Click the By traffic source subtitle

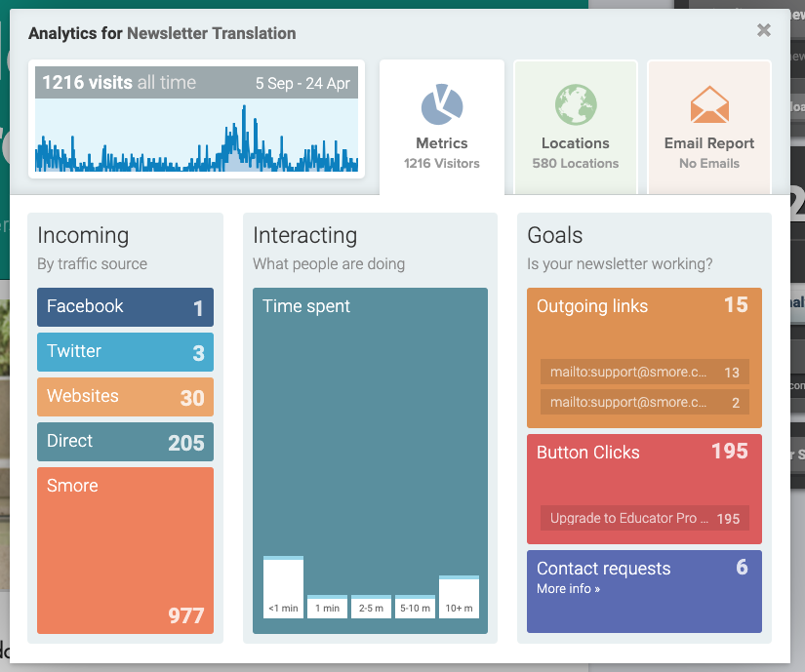click(x=93, y=264)
